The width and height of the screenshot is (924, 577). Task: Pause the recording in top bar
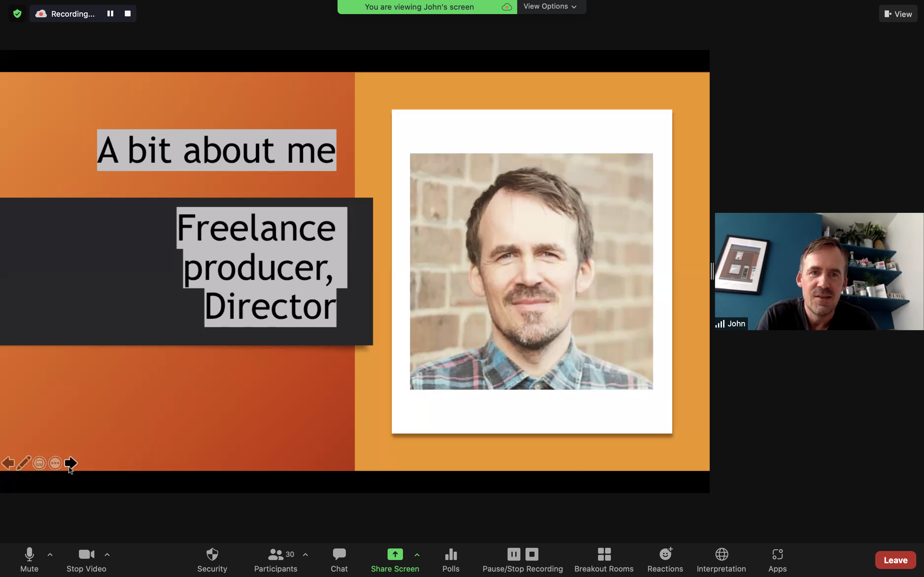110,14
